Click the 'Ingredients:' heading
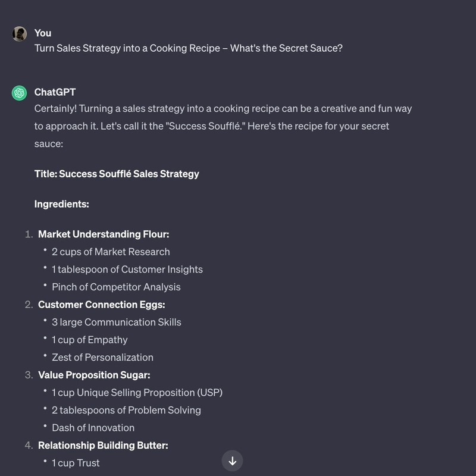Image resolution: width=476 pixels, height=476 pixels. coord(62,204)
